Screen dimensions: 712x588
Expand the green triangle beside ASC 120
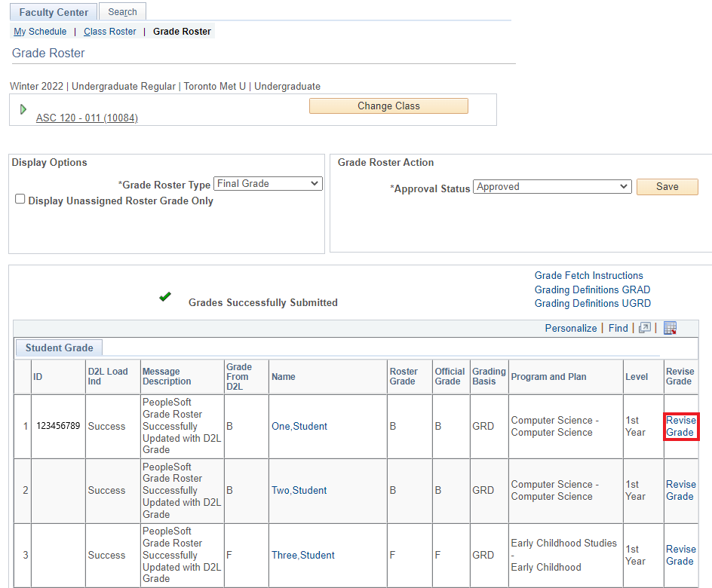click(x=23, y=109)
